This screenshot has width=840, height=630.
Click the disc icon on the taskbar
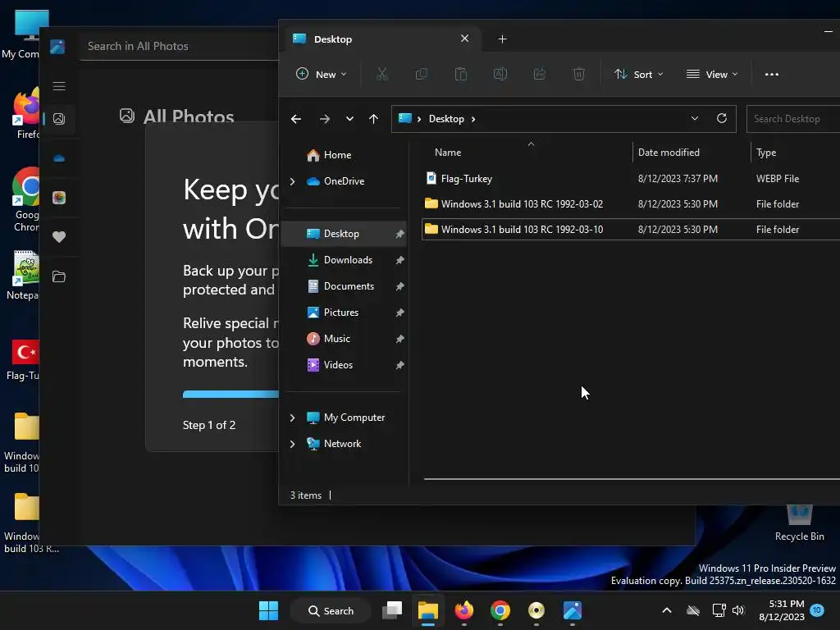(536, 610)
